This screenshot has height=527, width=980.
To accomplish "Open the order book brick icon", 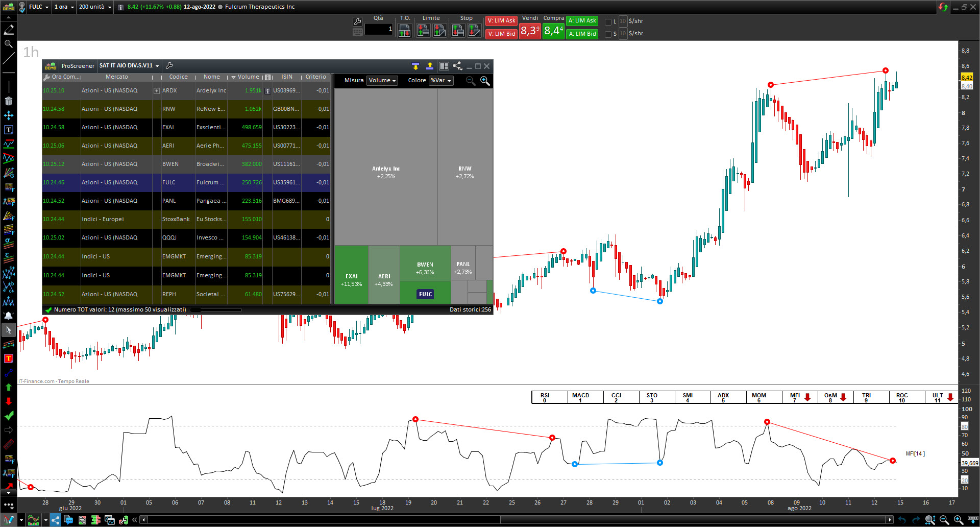I will coord(96,520).
